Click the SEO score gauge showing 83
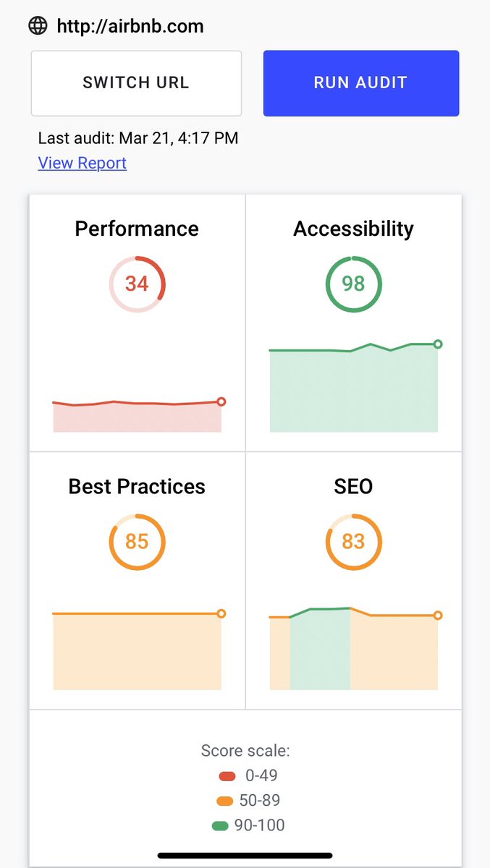The width and height of the screenshot is (490, 868). click(x=353, y=542)
